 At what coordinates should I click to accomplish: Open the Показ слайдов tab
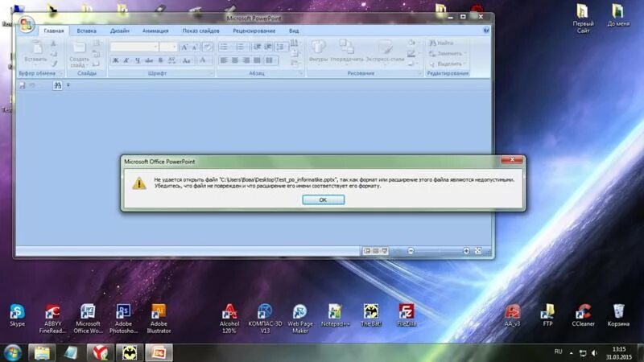200,31
